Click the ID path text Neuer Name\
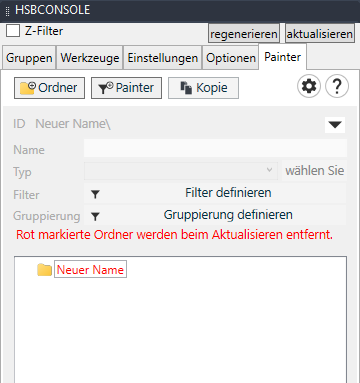360x383 pixels. coord(73,124)
